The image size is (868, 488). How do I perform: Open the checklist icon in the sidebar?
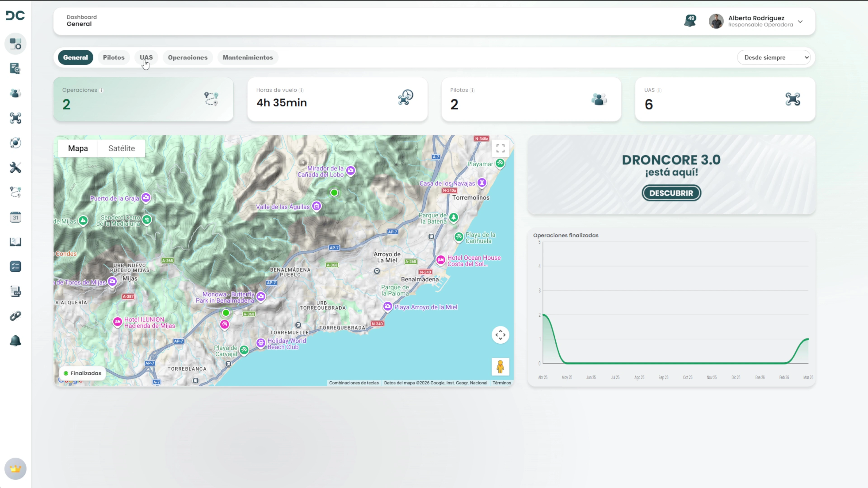tap(16, 266)
